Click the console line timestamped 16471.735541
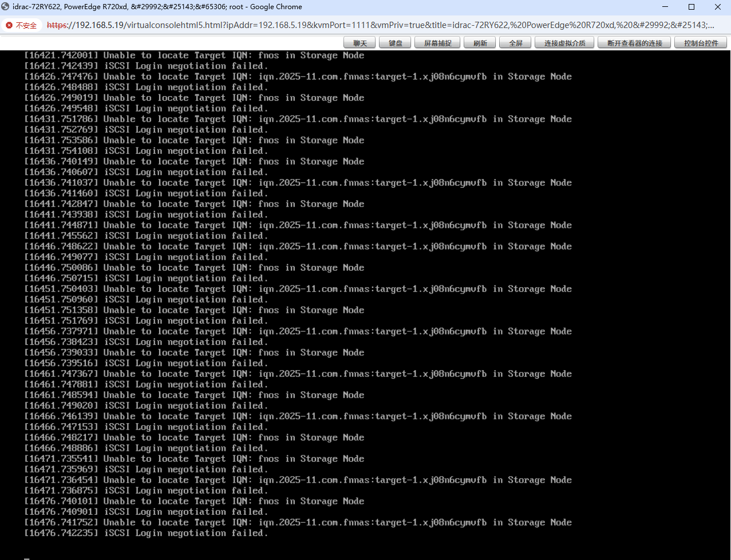 pos(195,459)
